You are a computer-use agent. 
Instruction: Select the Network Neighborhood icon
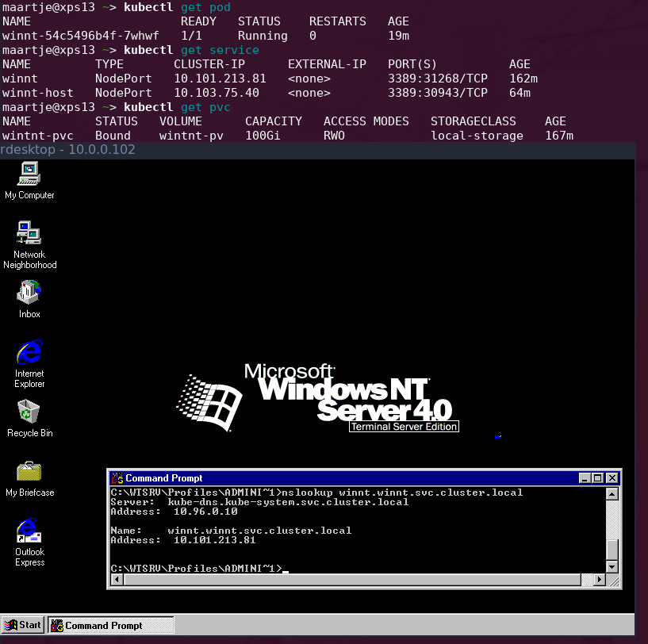(x=29, y=245)
